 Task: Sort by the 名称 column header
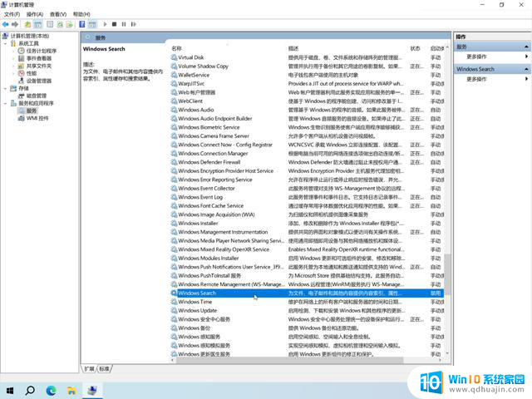pyautogui.click(x=177, y=48)
